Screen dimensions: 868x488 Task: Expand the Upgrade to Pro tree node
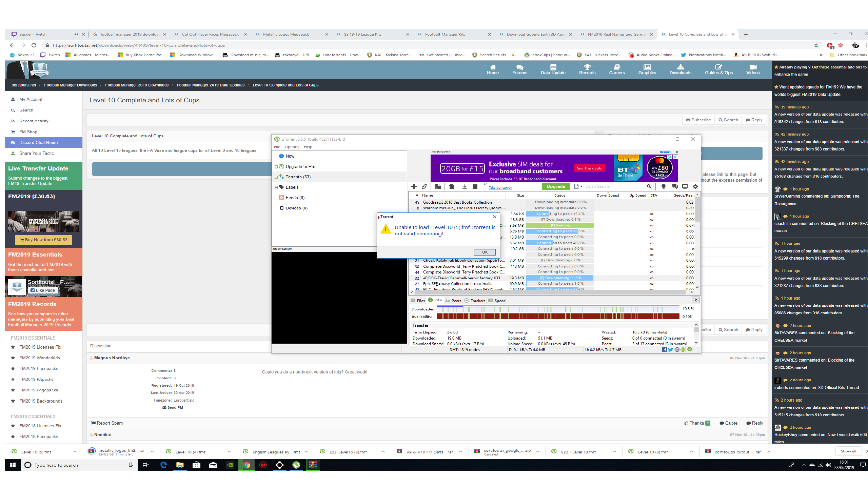[276, 167]
